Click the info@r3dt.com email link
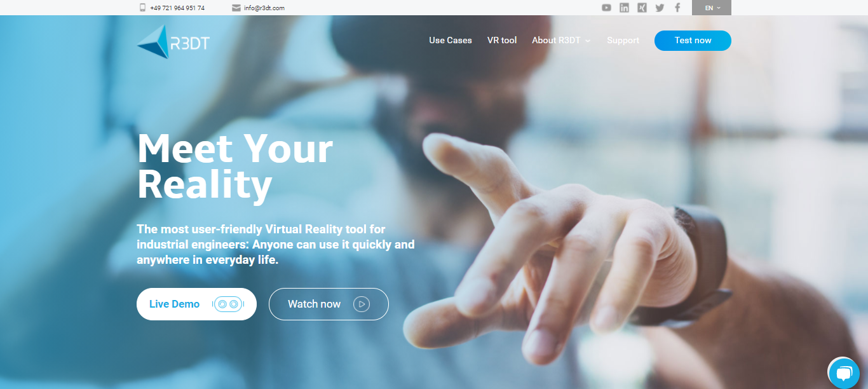The width and height of the screenshot is (868, 389). pyautogui.click(x=264, y=8)
